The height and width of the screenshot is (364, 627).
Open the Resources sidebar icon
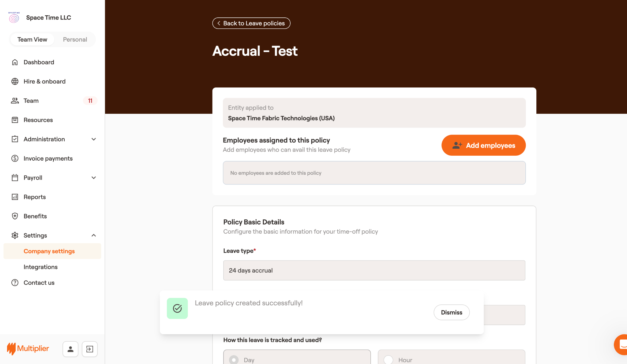point(15,120)
